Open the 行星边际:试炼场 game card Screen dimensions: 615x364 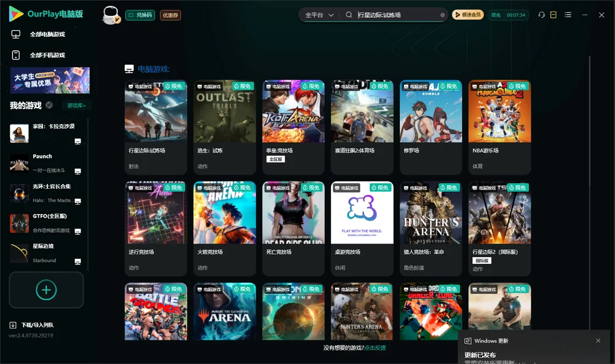point(156,127)
